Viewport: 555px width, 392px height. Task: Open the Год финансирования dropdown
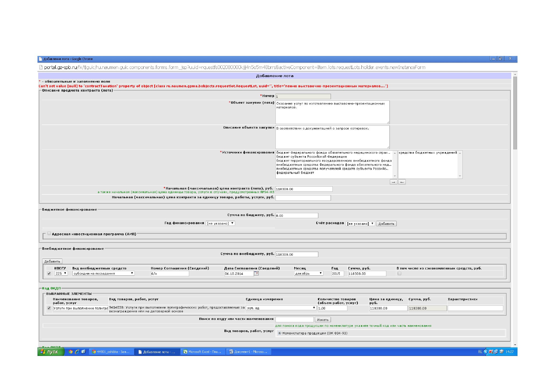(x=220, y=223)
